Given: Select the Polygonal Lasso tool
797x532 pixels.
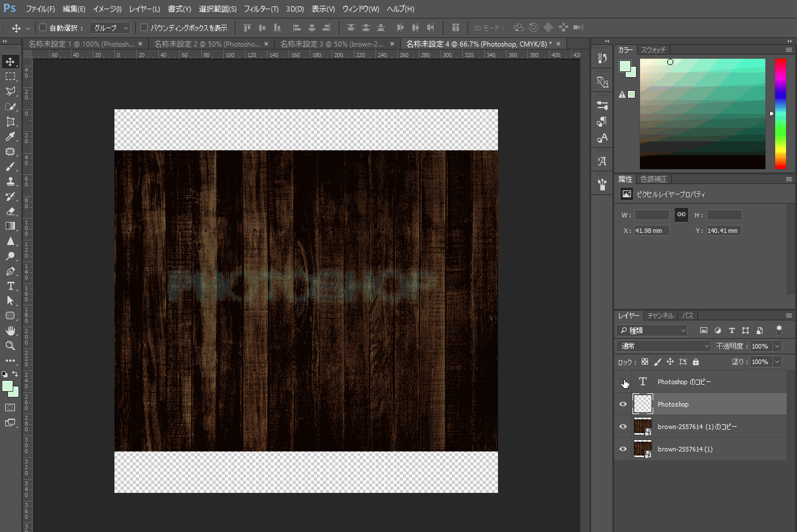Looking at the screenshot, I should point(10,91).
